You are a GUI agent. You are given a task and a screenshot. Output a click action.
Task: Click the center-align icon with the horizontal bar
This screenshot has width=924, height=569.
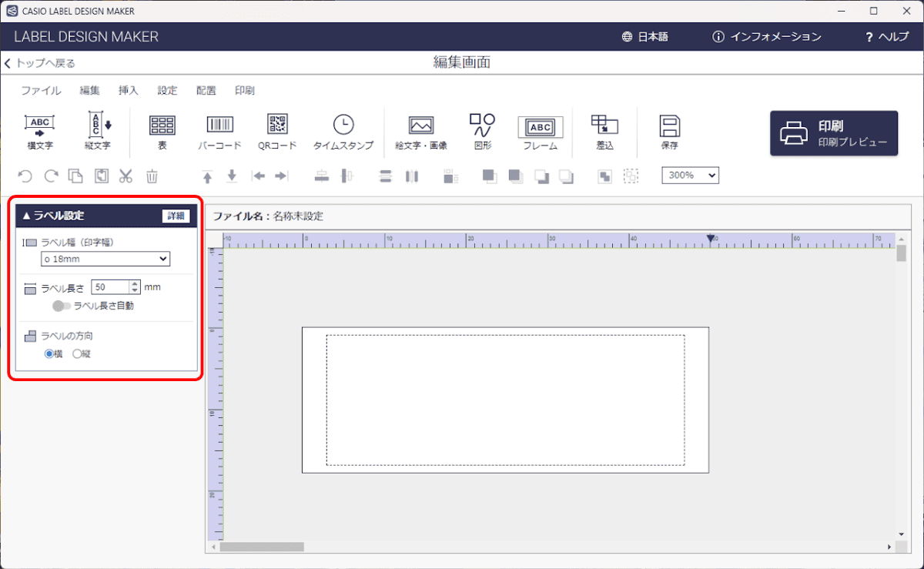coord(322,176)
